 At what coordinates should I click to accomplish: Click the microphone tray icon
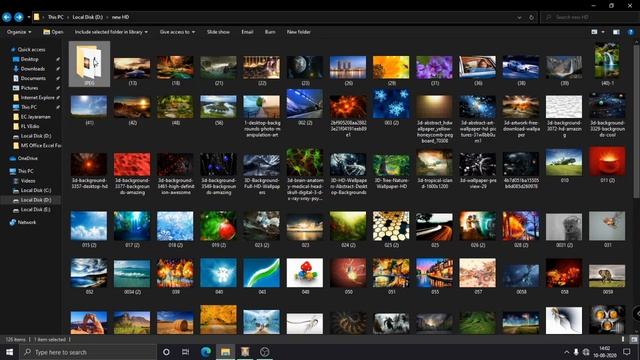576,352
